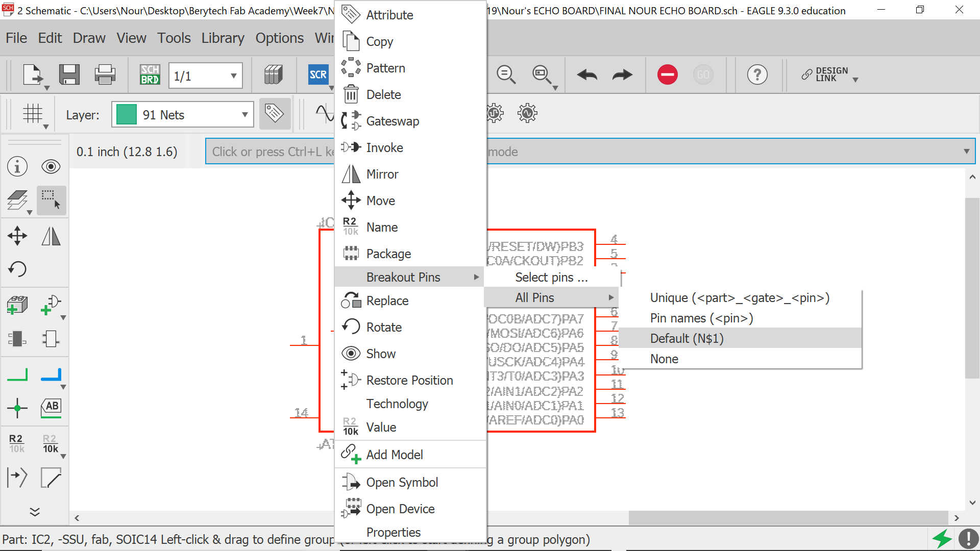Click the Info tool icon
Screen dimensions: 980x551
tap(17, 166)
